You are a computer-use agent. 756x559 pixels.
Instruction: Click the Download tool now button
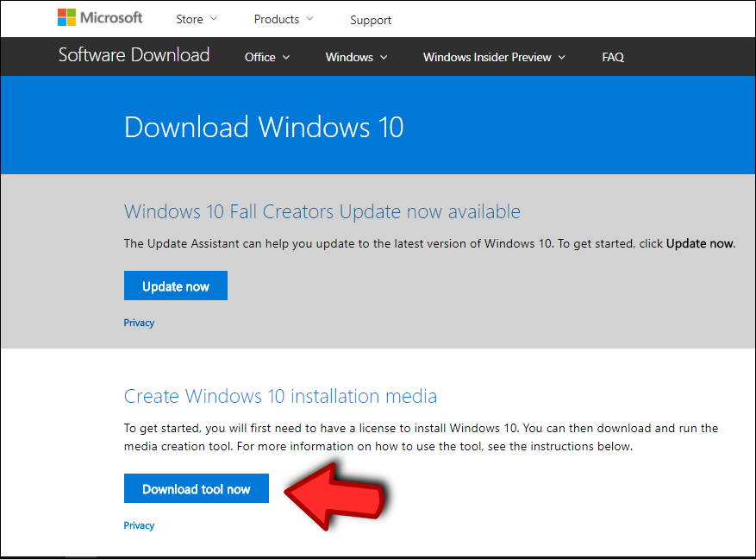197,488
